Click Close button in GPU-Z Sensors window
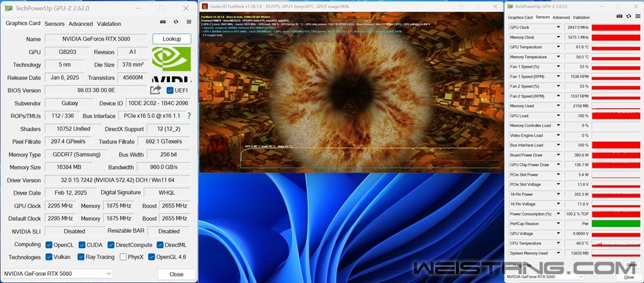 [x=629, y=277]
